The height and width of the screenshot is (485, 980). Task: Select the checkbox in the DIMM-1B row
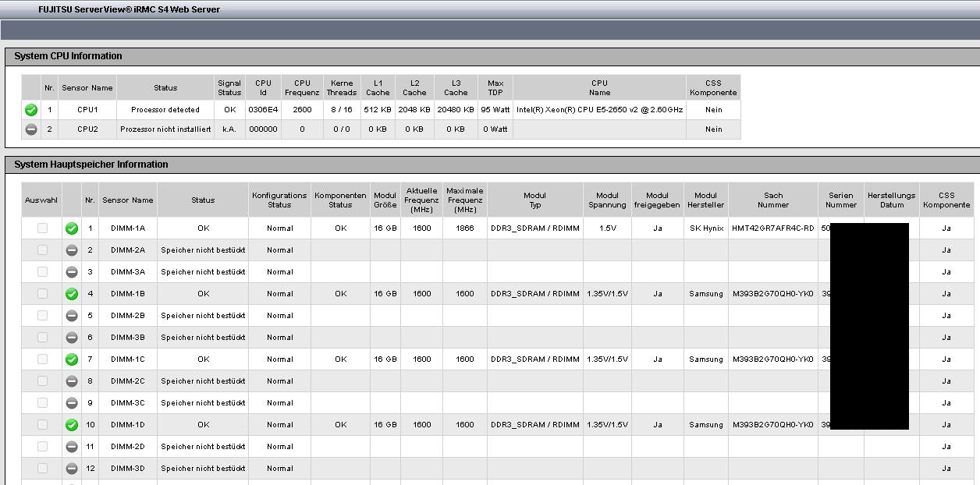point(42,293)
